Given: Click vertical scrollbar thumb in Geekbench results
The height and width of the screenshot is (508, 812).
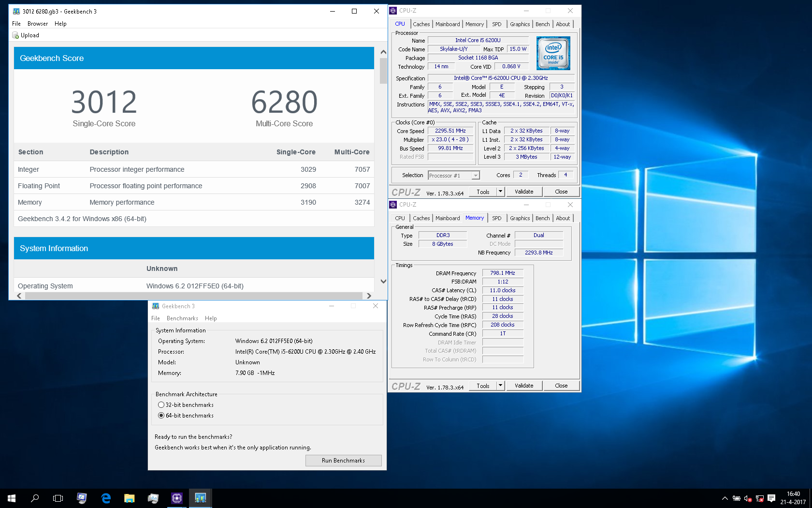Looking at the screenshot, I should [x=383, y=71].
